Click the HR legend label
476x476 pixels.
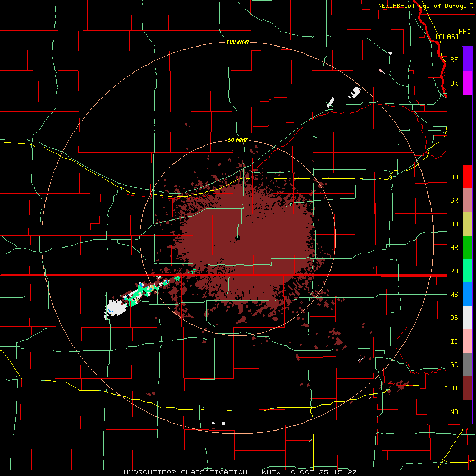454,248
